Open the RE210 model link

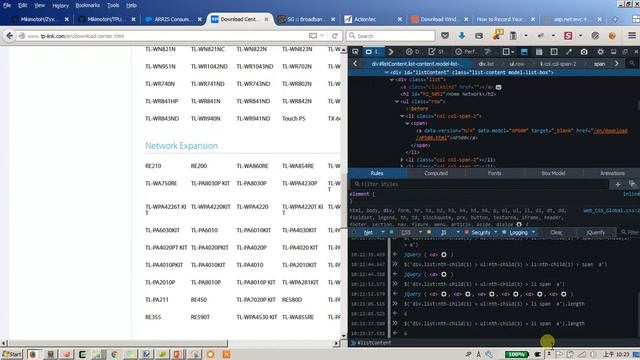coord(153,166)
